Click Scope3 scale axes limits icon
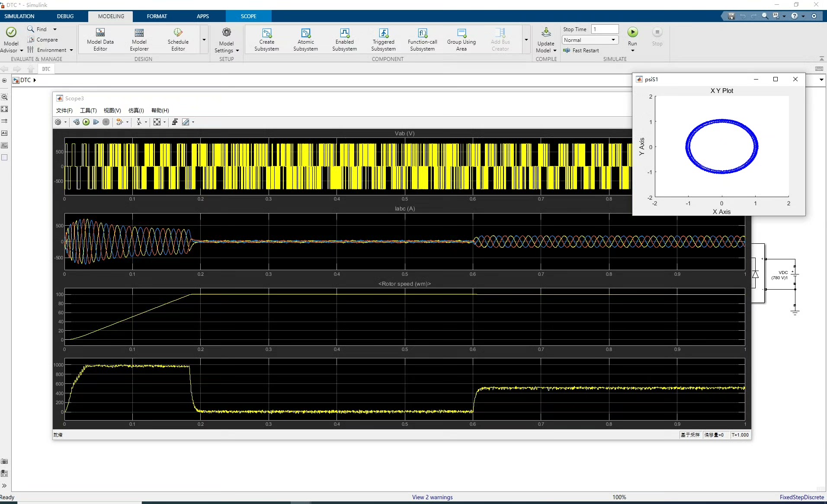 point(157,122)
